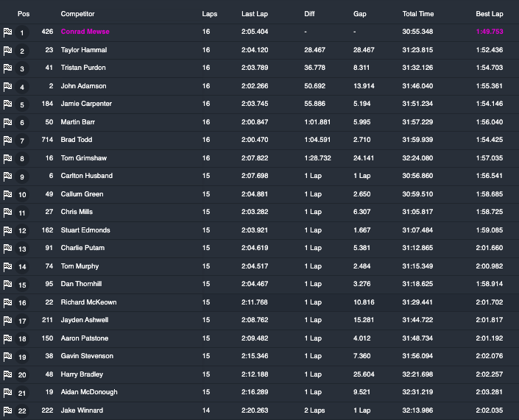Select the highlighted best lap 1:49.753
This screenshot has width=519, height=420.
coord(489,32)
